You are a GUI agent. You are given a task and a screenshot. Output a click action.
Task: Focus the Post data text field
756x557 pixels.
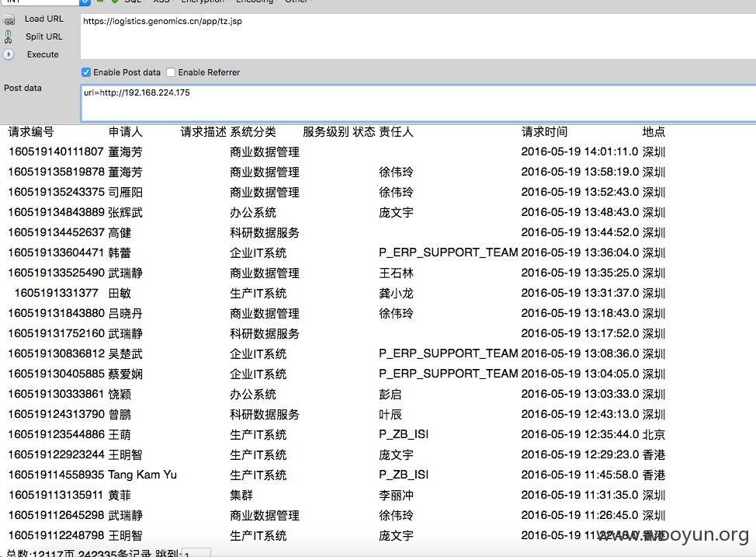tap(418, 103)
